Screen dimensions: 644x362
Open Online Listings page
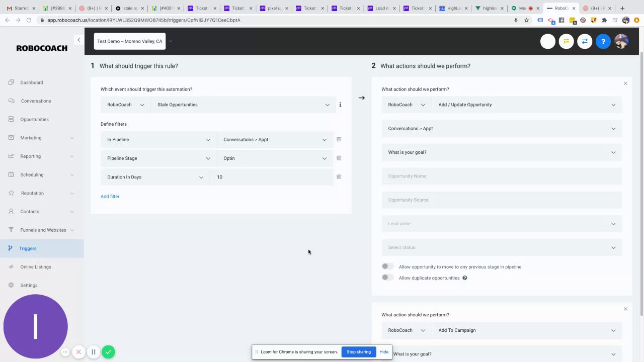(35, 267)
